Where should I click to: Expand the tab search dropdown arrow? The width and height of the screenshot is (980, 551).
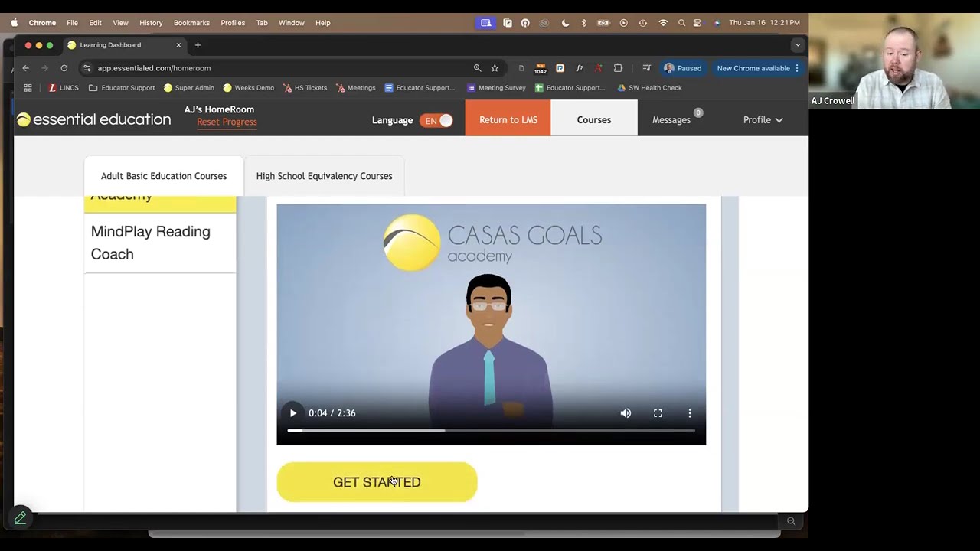798,45
